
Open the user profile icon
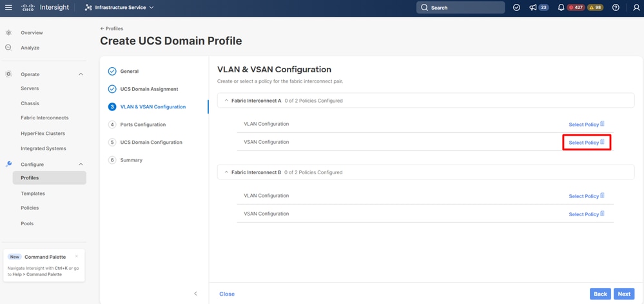(x=636, y=7)
